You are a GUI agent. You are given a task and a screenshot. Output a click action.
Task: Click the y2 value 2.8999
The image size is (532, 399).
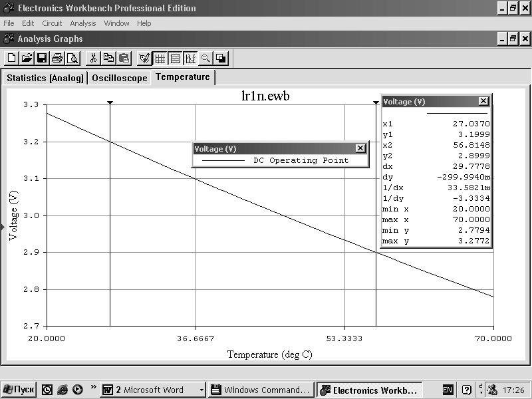[474, 156]
